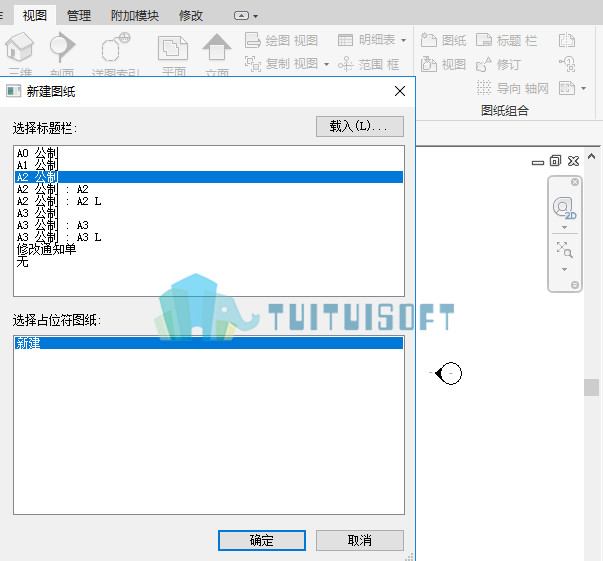This screenshot has height=561, width=603.
Task: Click the Callout detail view icon
Action: pyautogui.click(x=115, y=47)
